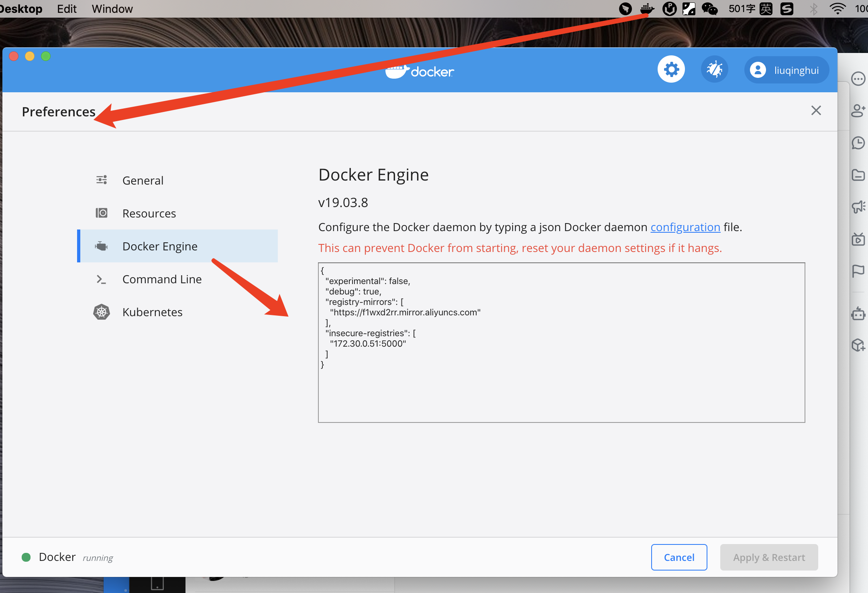
Task: Click the Command Line prompt icon
Action: (101, 279)
